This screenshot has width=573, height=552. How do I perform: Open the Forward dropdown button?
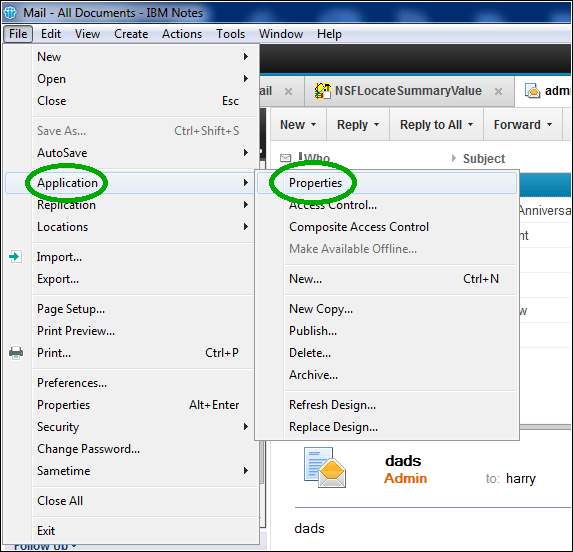click(x=523, y=125)
